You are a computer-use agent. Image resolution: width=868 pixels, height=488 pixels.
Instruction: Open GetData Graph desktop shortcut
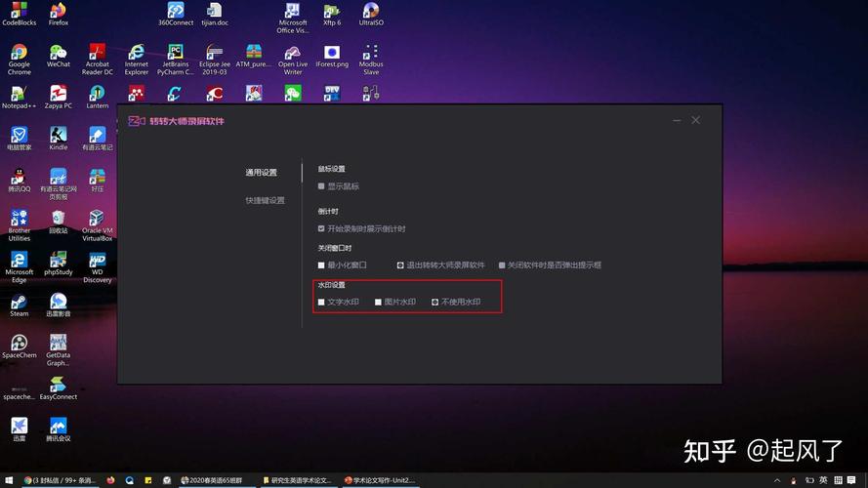(59, 350)
